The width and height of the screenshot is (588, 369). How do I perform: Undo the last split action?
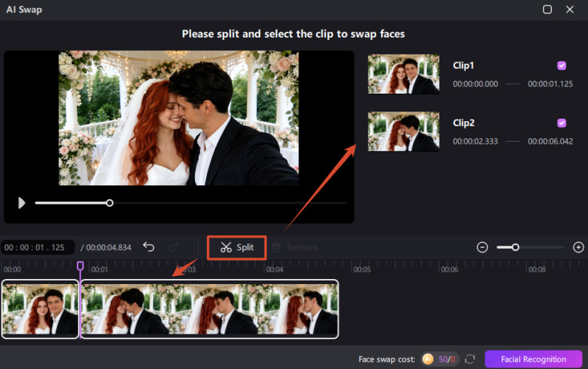click(148, 247)
